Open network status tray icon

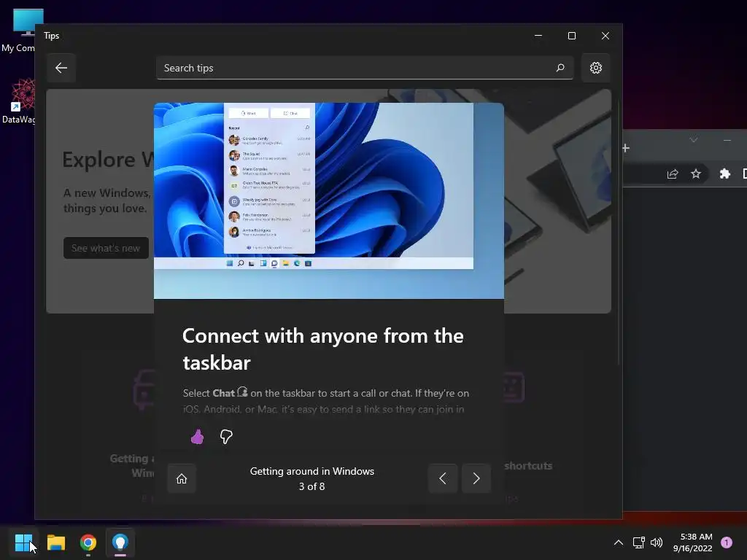[x=639, y=542]
